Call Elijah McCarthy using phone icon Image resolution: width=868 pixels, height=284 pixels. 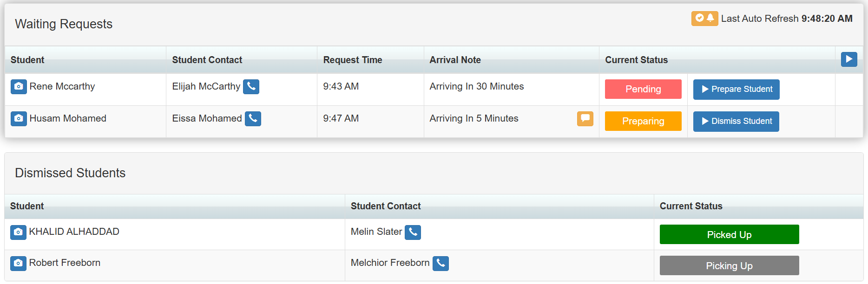coord(251,87)
